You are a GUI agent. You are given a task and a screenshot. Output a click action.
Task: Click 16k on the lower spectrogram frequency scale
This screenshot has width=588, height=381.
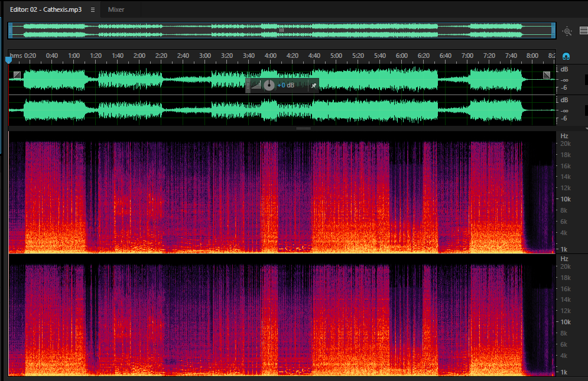pyautogui.click(x=566, y=289)
